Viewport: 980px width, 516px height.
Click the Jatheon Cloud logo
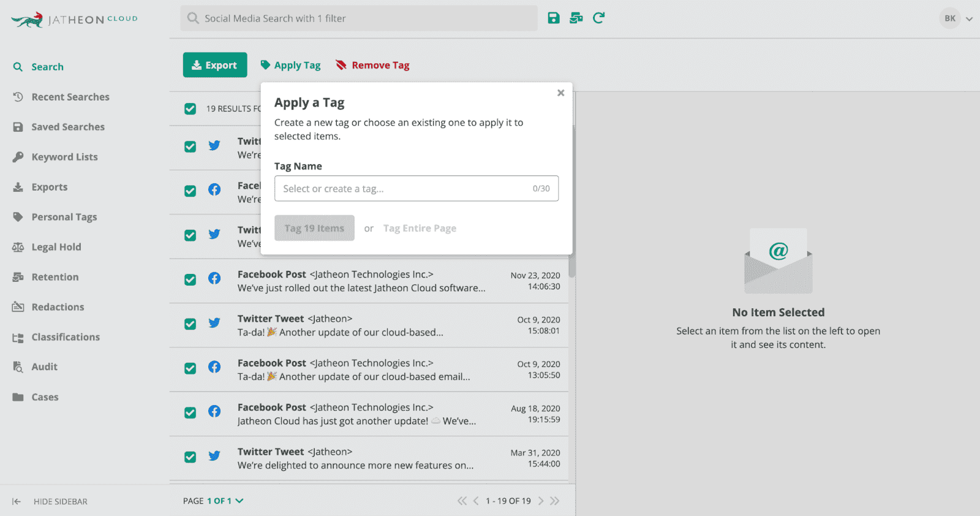74,20
